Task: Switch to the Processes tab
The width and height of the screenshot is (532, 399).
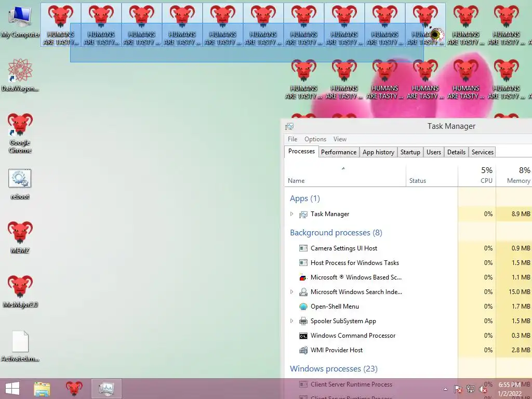Action: tap(301, 151)
